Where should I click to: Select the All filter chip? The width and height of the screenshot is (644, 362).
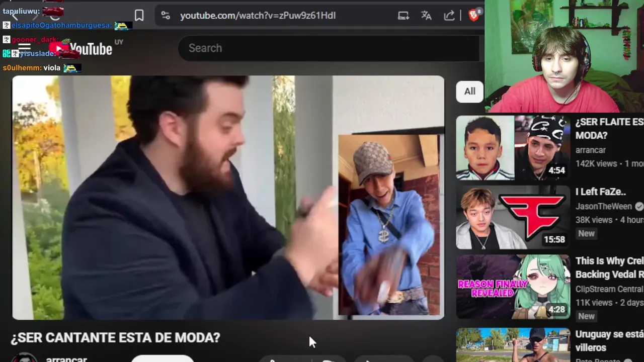469,92
